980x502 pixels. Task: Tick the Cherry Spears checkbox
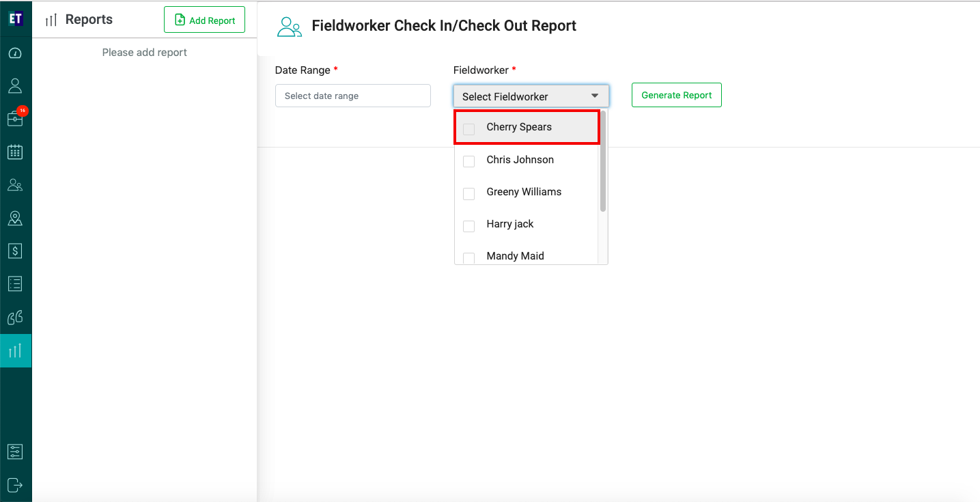(469, 128)
